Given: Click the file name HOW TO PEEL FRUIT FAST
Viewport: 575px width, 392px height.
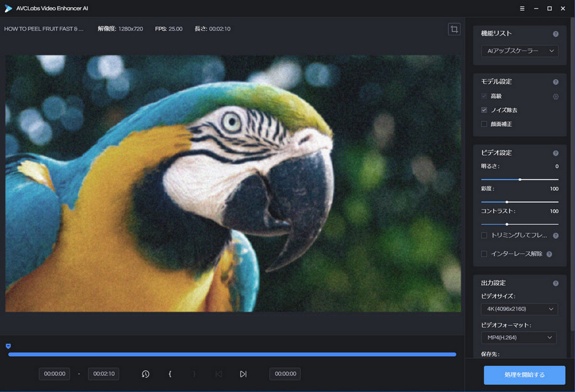Looking at the screenshot, I should click(x=43, y=29).
